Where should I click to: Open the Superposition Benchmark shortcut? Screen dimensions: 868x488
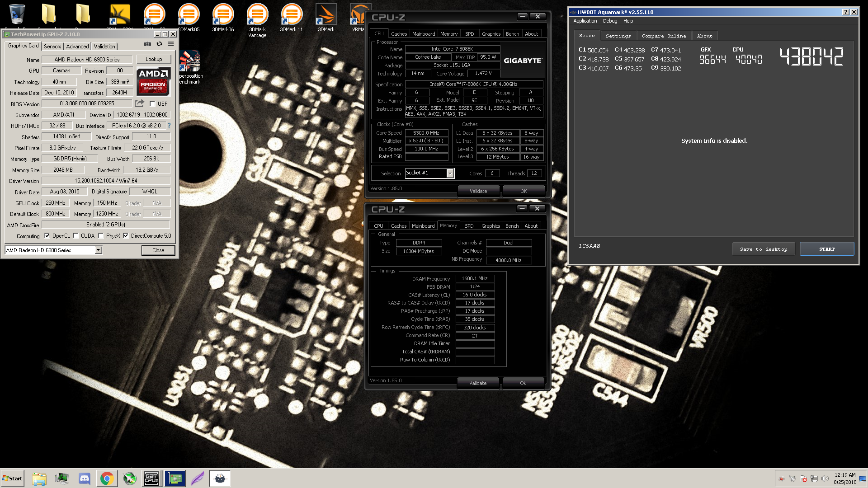(x=190, y=67)
